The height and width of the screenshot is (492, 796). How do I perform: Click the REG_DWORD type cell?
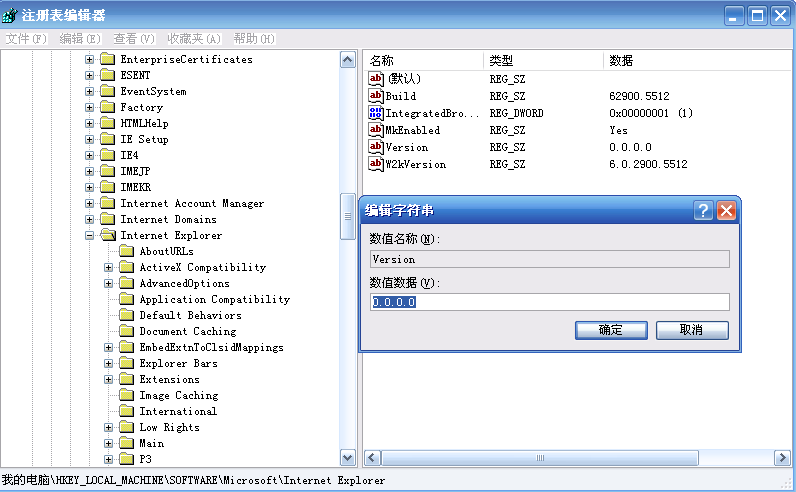(x=516, y=113)
